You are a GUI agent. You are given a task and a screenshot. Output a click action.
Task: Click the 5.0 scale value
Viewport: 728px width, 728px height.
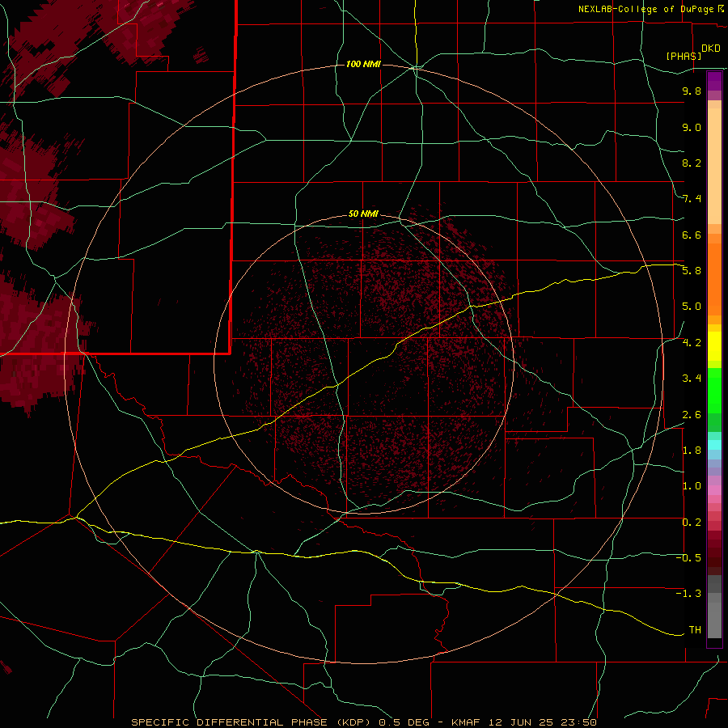[x=692, y=307]
